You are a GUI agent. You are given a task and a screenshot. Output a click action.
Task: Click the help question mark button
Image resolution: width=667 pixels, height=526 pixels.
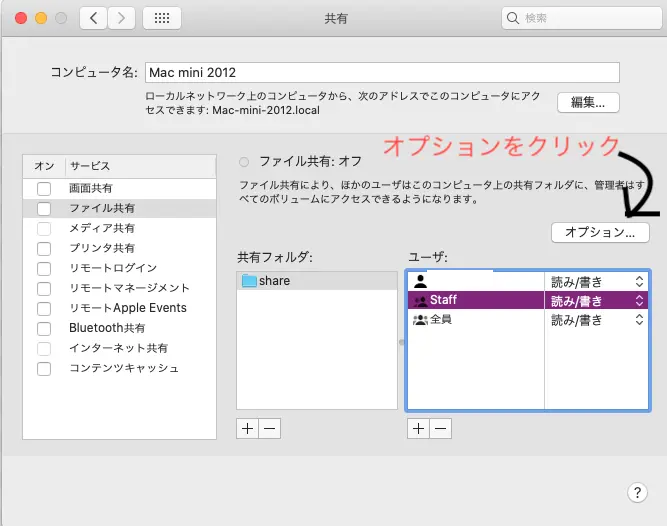[x=637, y=492]
